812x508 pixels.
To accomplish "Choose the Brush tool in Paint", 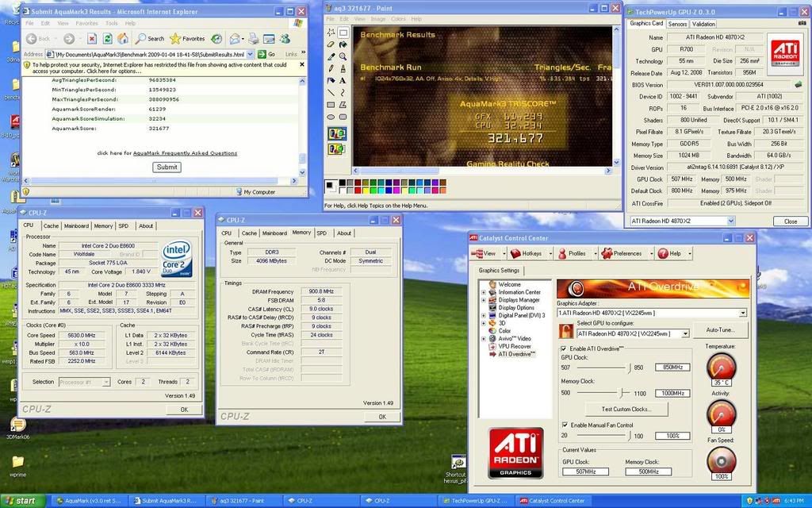I will 343,68.
